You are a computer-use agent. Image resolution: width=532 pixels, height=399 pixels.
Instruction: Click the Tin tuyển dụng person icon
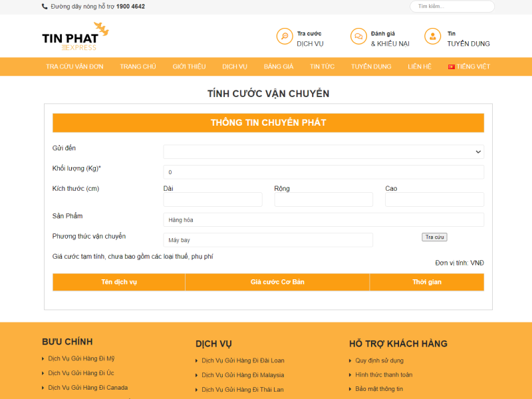pyautogui.click(x=433, y=37)
